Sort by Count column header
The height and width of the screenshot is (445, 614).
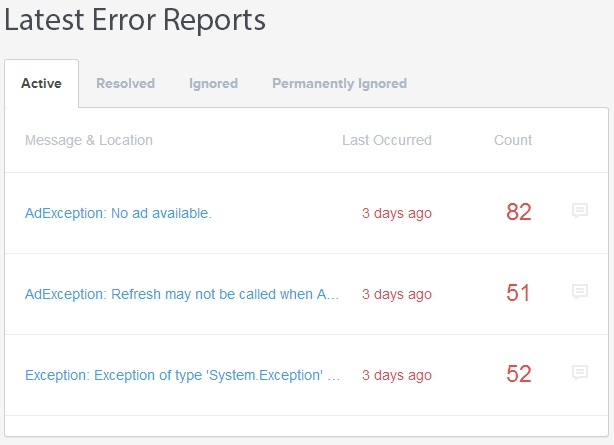click(513, 140)
